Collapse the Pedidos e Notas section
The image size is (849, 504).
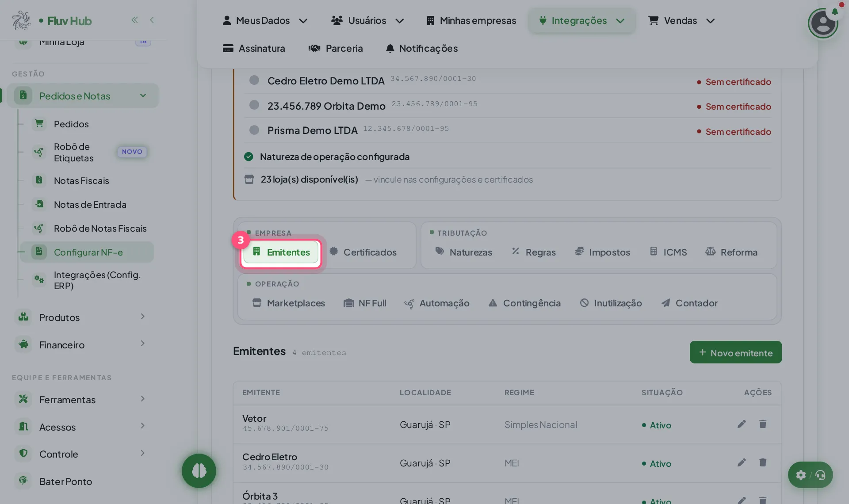pyautogui.click(x=83, y=96)
